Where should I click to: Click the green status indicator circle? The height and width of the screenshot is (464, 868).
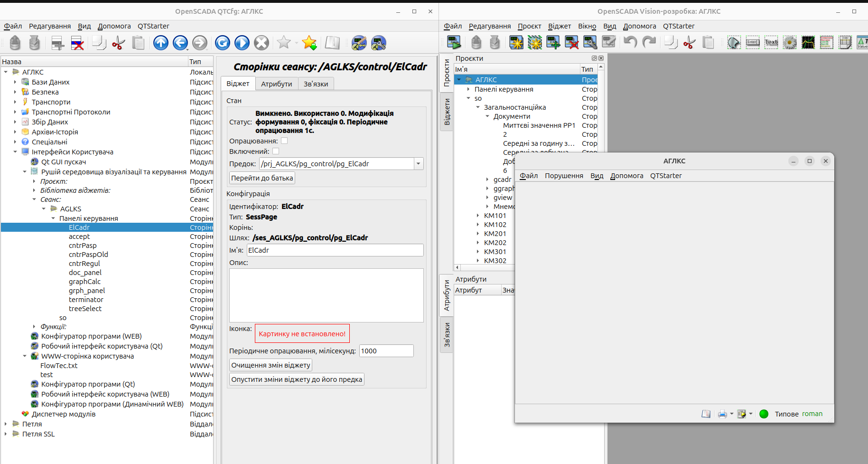pos(764,414)
